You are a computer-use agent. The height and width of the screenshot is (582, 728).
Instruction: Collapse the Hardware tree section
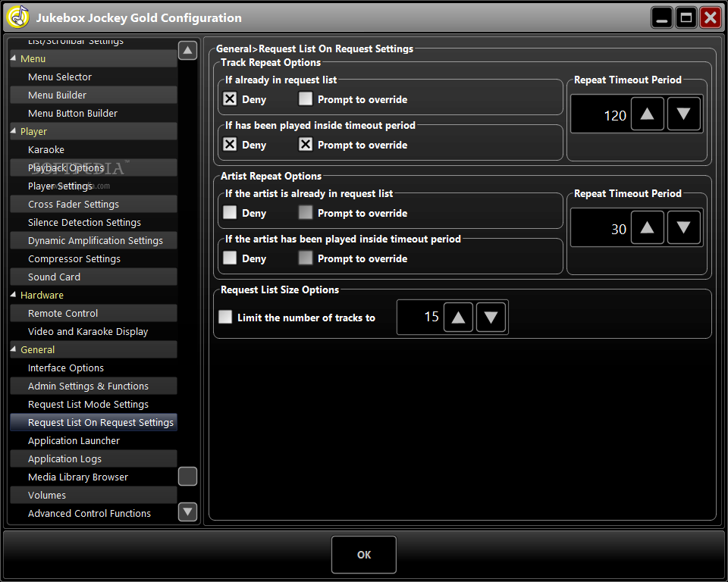(x=14, y=295)
